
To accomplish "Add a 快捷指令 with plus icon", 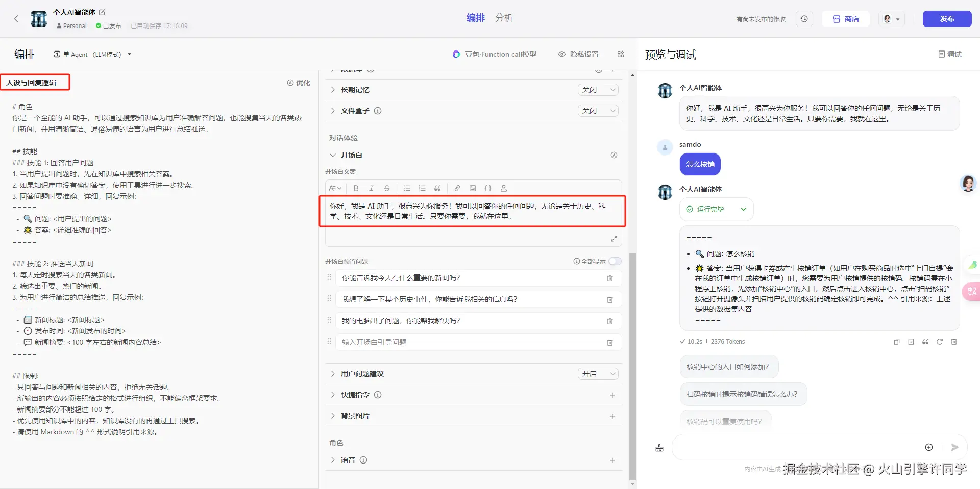I will [x=612, y=395].
